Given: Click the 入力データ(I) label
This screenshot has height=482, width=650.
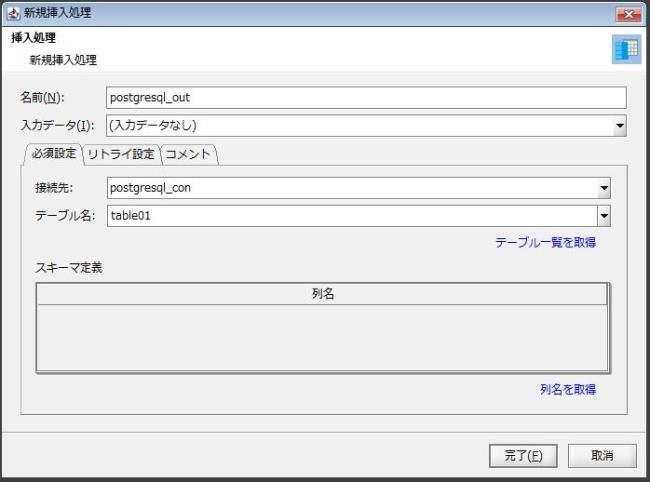Looking at the screenshot, I should [58, 126].
